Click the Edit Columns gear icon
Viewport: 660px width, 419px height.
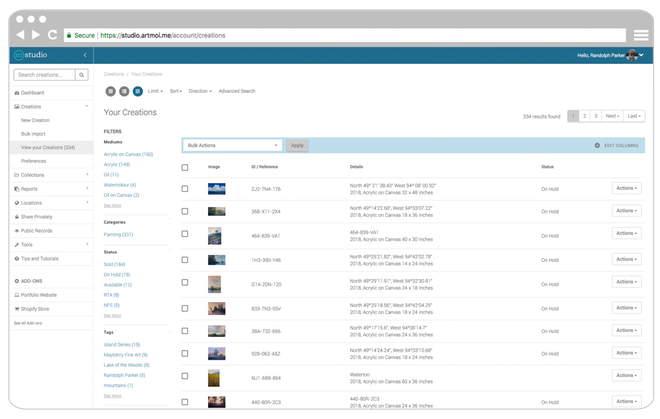pyautogui.click(x=597, y=145)
